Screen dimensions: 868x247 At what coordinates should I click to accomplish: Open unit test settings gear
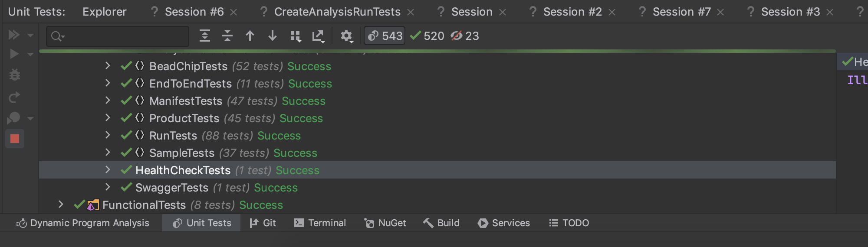tap(346, 36)
